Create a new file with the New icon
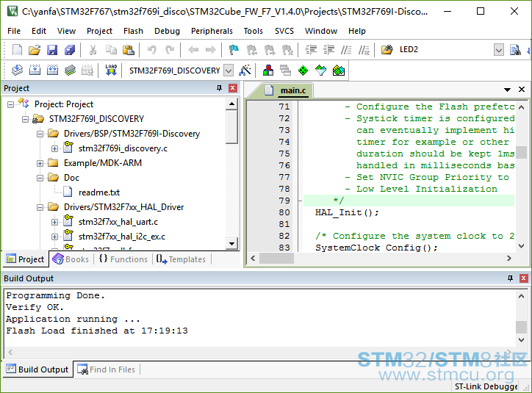 17,50
